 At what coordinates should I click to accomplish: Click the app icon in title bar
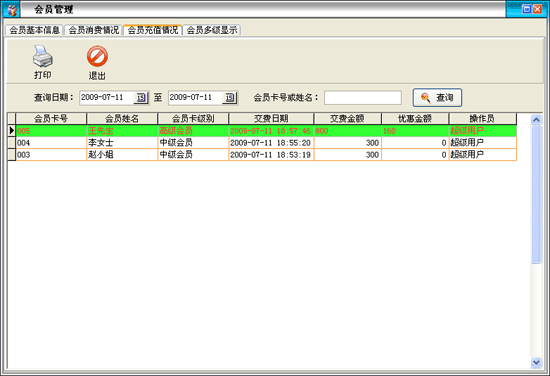[x=12, y=9]
